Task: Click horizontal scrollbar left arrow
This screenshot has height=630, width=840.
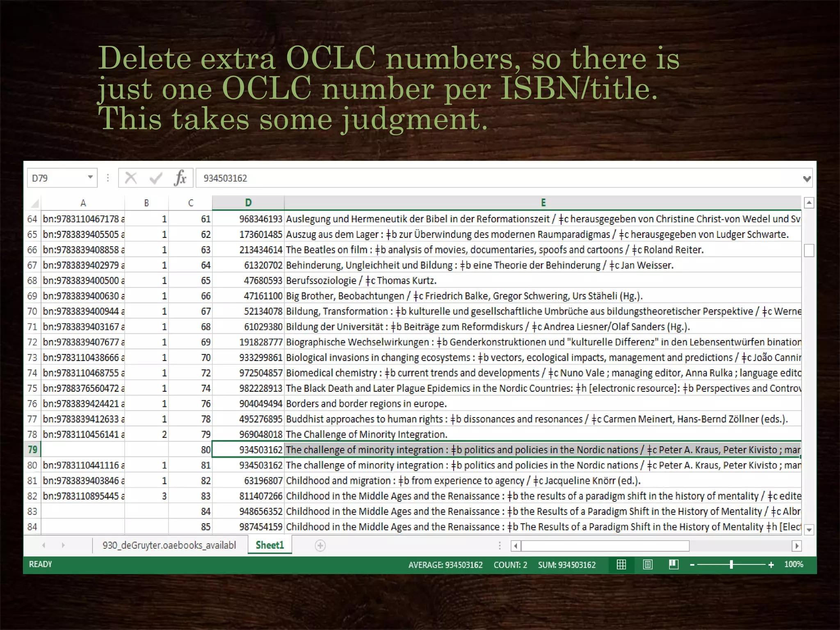Action: 516,546
